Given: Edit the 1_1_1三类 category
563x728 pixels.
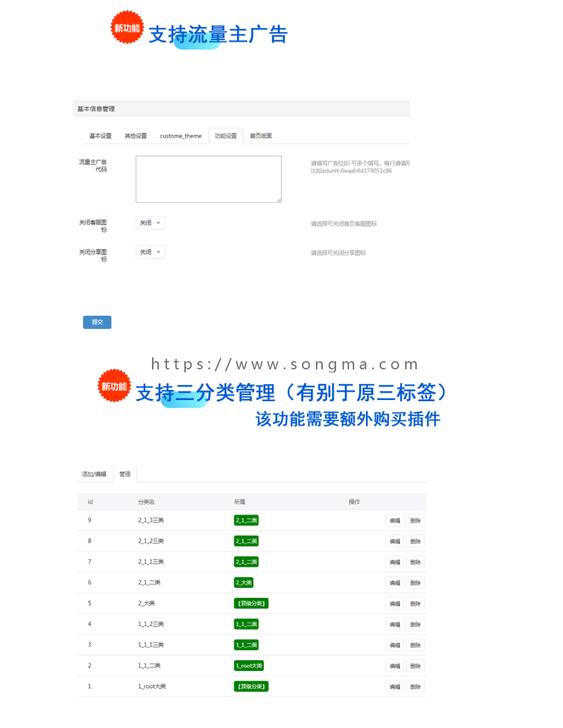Looking at the screenshot, I should tap(395, 645).
